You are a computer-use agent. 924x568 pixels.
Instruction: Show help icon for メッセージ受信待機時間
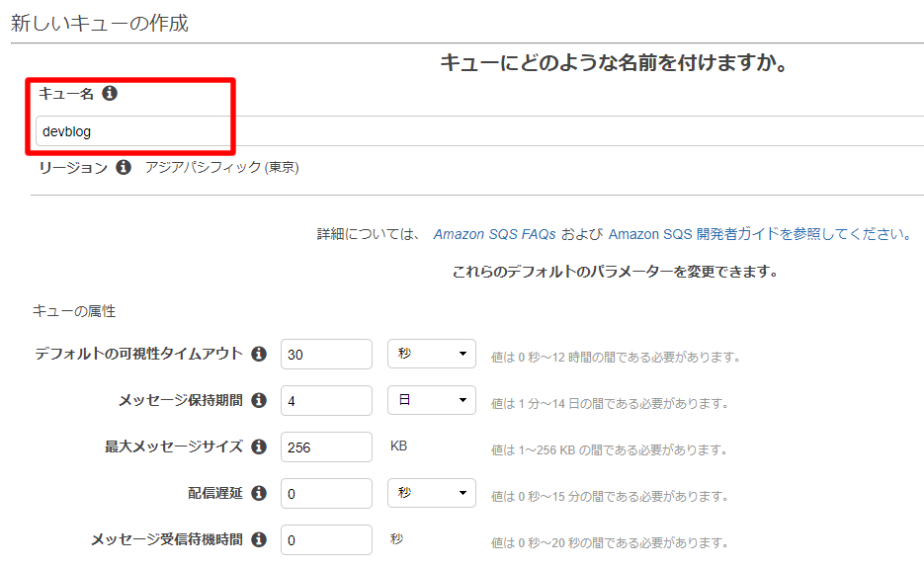point(259,539)
